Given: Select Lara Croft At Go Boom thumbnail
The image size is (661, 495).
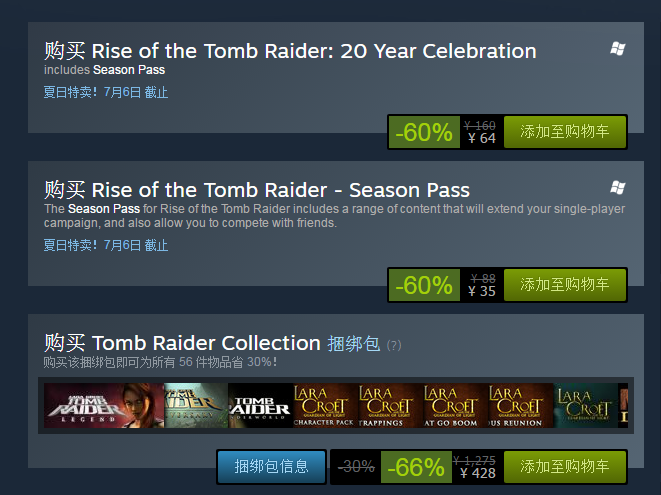Looking at the screenshot, I should pyautogui.click(x=455, y=405).
